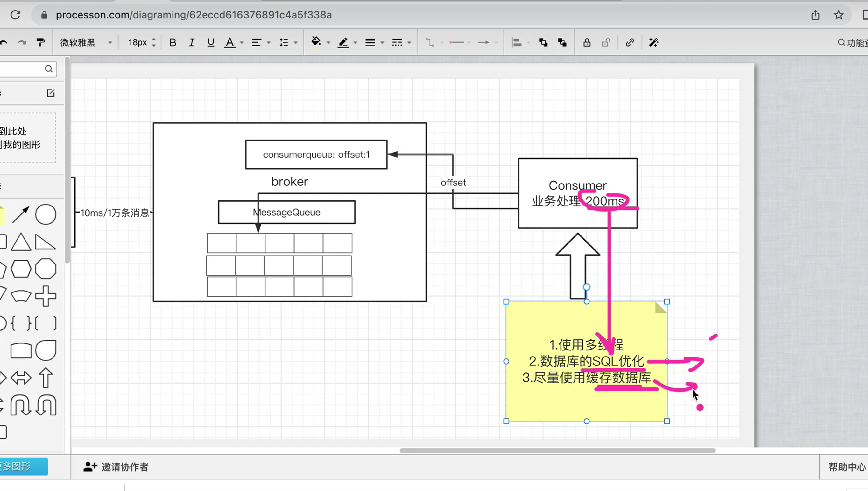Click the format painter icon

tap(40, 42)
